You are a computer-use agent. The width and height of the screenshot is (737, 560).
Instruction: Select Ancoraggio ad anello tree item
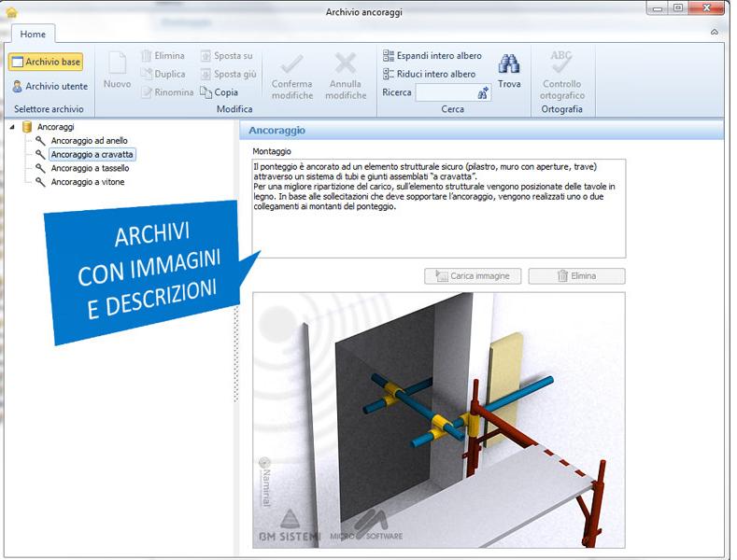tap(89, 140)
